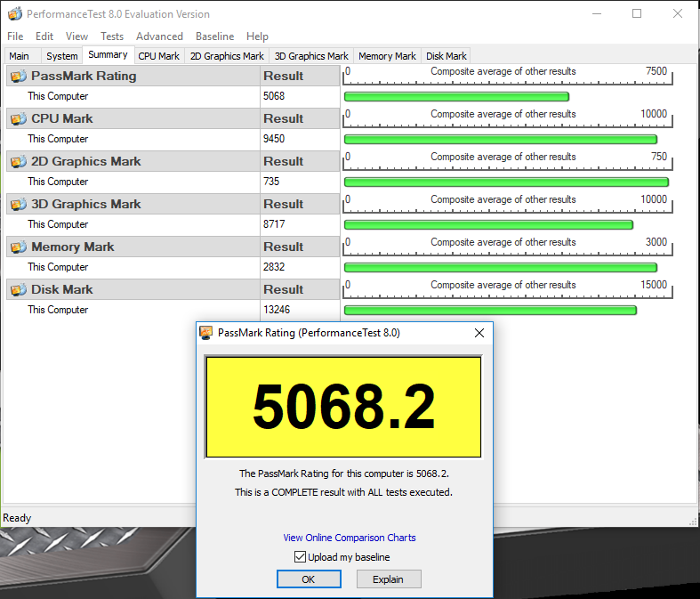
Task: Click the Disk Mark scale showing 15000
Action: coord(507,289)
